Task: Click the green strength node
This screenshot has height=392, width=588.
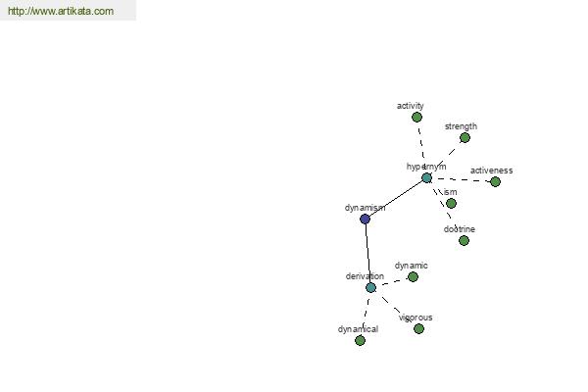Action: click(465, 137)
